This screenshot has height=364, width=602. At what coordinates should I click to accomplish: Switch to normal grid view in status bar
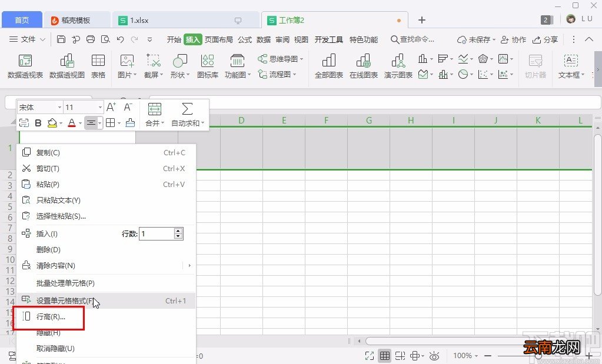click(385, 356)
